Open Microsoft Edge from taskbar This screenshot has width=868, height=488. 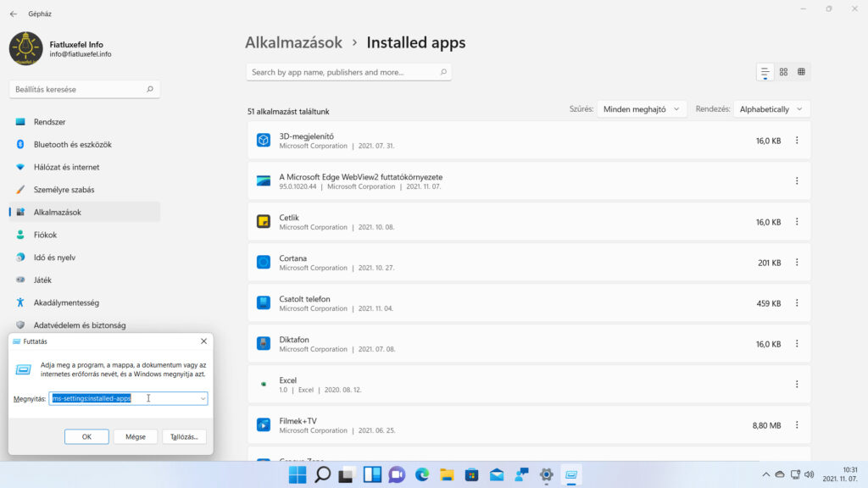(x=422, y=474)
